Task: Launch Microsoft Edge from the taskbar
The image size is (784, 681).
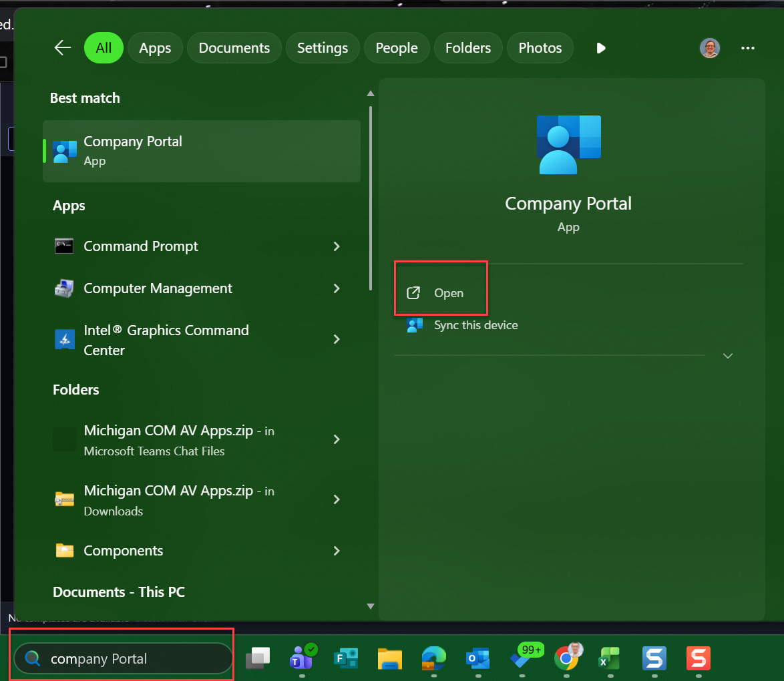Action: (x=433, y=659)
